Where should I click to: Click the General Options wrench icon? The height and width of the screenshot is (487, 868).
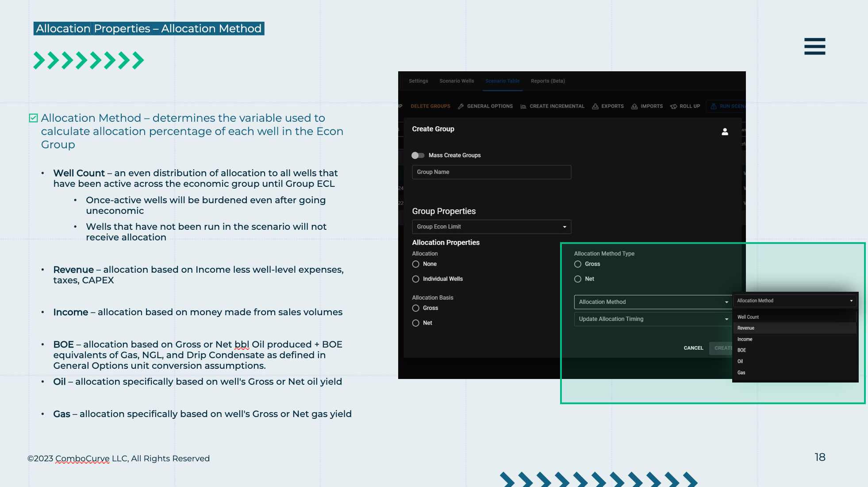pos(461,106)
